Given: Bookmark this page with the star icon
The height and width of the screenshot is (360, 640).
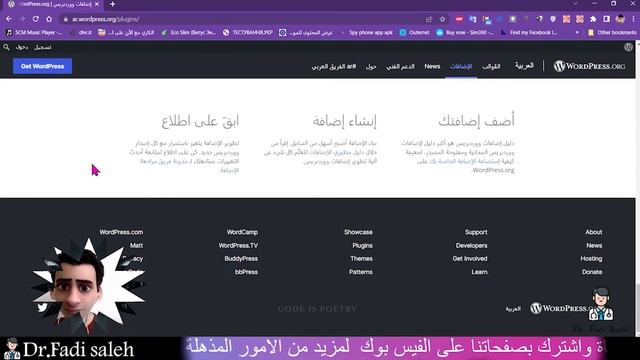Looking at the screenshot, I should coord(442,19).
